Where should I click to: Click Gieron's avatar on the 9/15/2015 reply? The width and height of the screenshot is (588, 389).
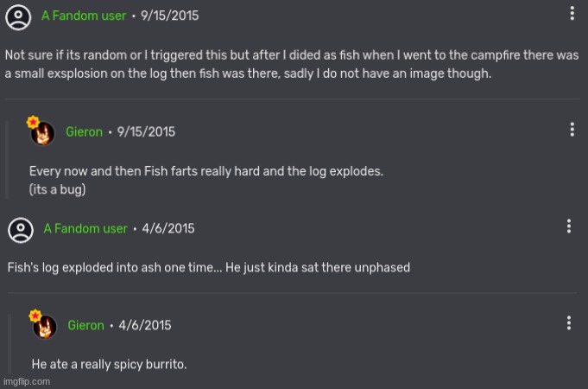[42, 132]
